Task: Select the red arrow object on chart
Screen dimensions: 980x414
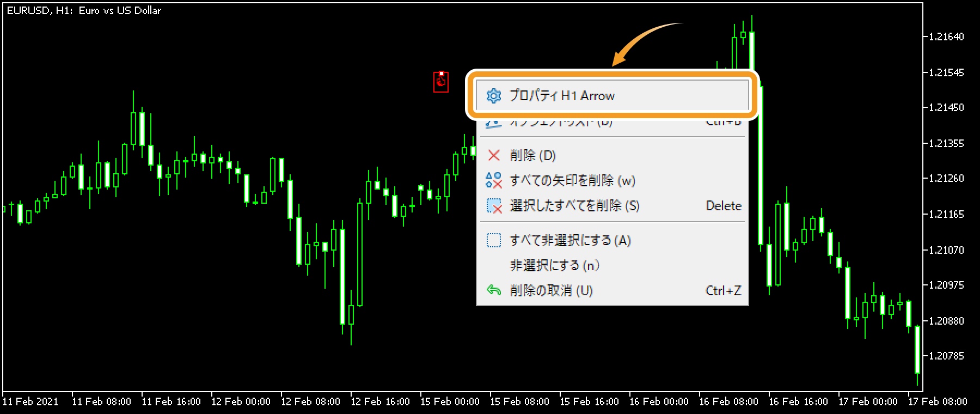Action: [441, 82]
